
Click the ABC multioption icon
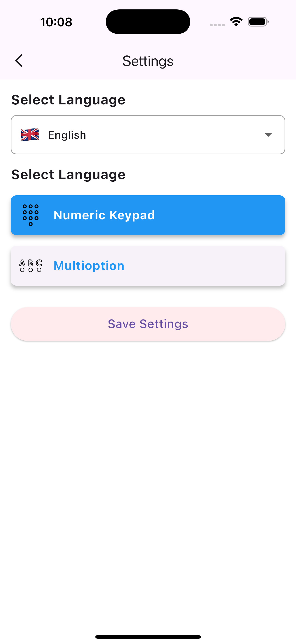(x=31, y=265)
